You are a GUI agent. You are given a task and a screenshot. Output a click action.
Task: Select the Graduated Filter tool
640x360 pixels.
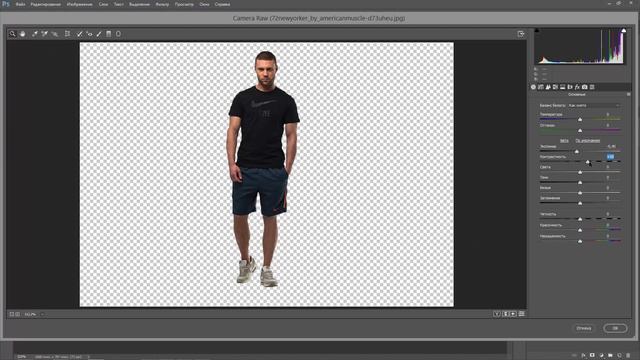[x=109, y=34]
